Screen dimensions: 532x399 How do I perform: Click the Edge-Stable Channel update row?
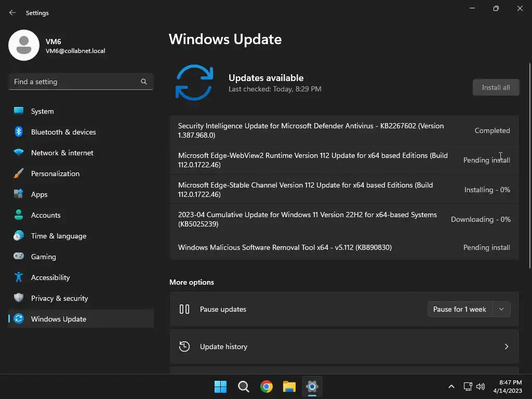[x=344, y=190]
